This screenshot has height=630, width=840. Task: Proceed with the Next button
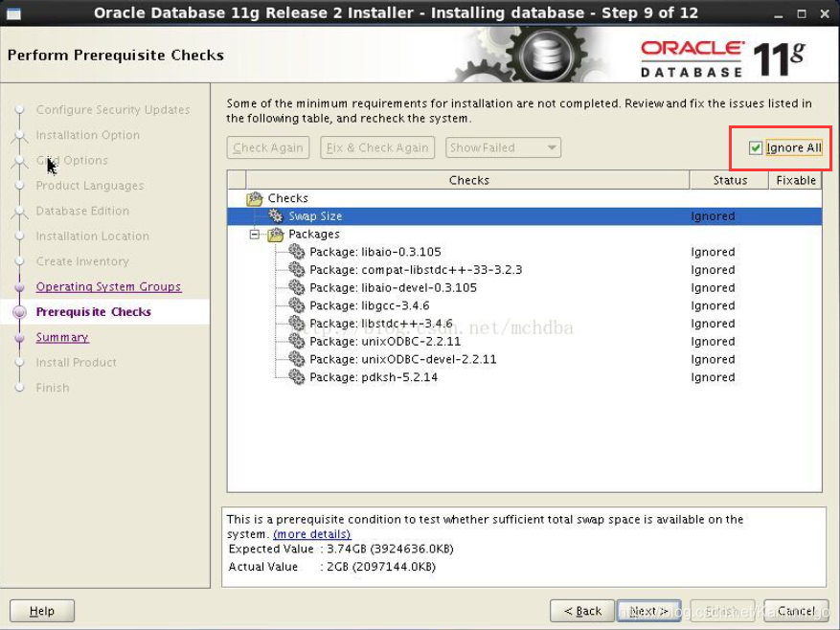648,611
